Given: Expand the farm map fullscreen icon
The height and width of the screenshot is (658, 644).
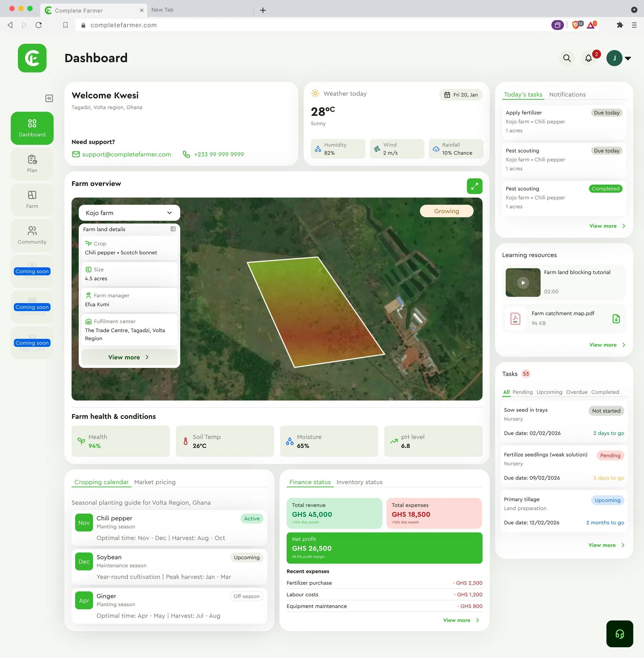Looking at the screenshot, I should click(x=474, y=186).
